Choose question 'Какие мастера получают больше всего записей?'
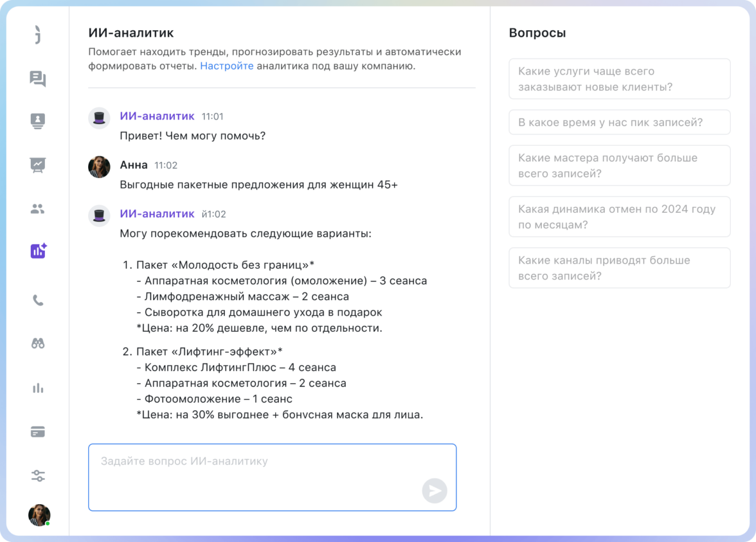The width and height of the screenshot is (756, 542). click(619, 165)
